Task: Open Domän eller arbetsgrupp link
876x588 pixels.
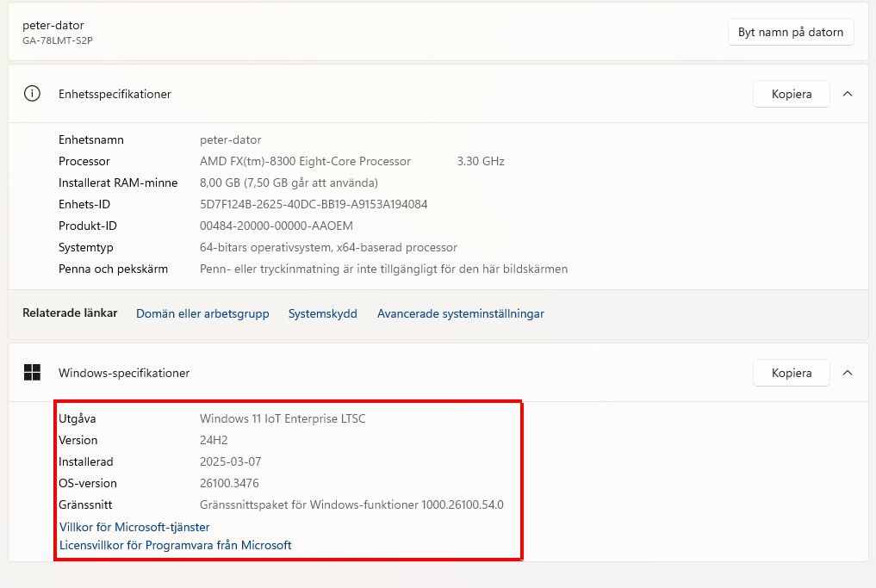Action: pos(202,314)
